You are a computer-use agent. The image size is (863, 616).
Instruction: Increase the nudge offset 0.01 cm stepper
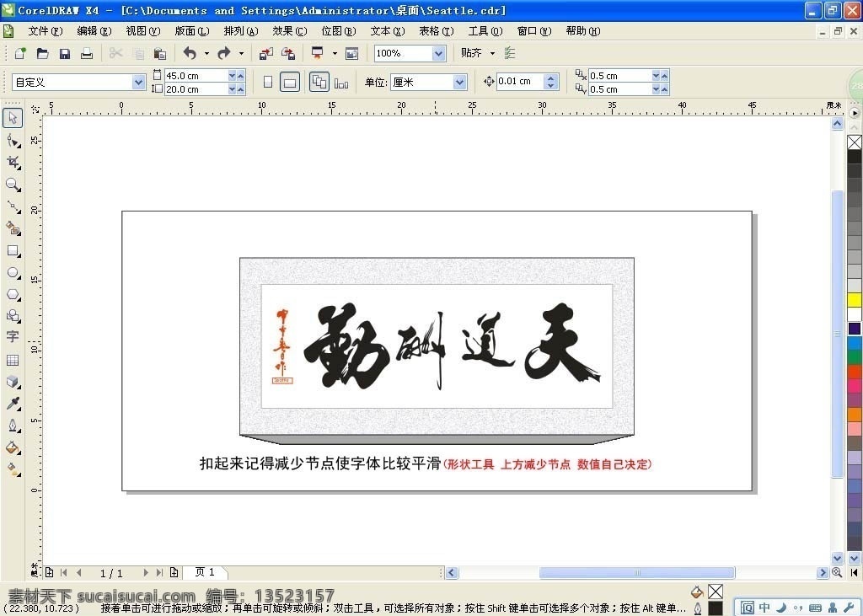point(551,78)
